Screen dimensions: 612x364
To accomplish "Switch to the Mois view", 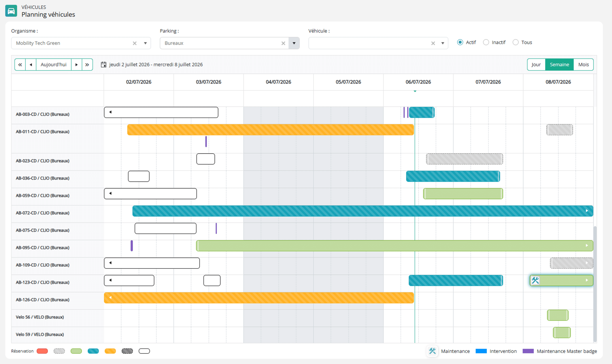I will click(x=583, y=65).
